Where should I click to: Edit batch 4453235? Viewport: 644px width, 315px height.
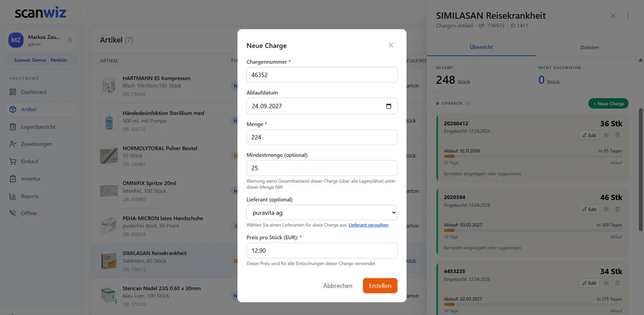coord(589,283)
